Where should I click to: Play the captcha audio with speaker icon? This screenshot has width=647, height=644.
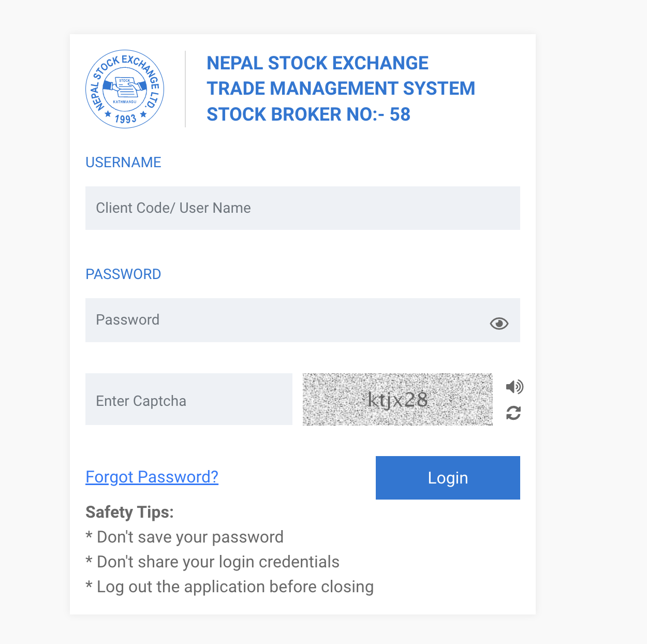coord(514,387)
